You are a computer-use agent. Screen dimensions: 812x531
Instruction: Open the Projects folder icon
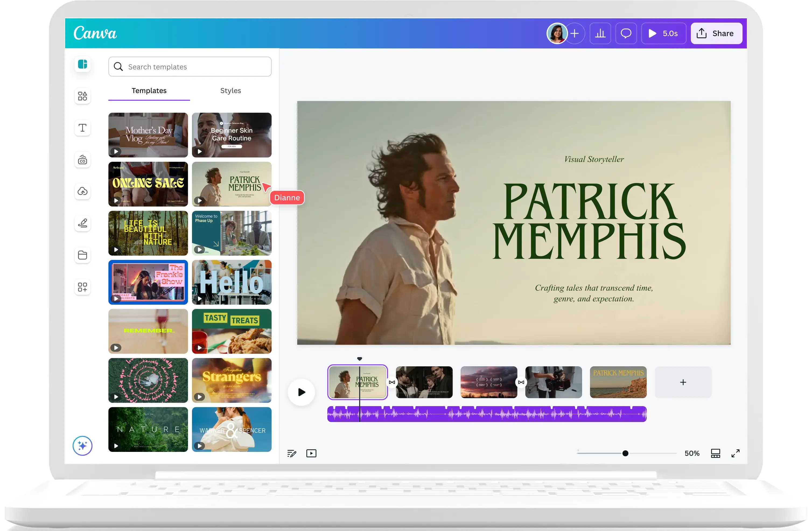[82, 255]
